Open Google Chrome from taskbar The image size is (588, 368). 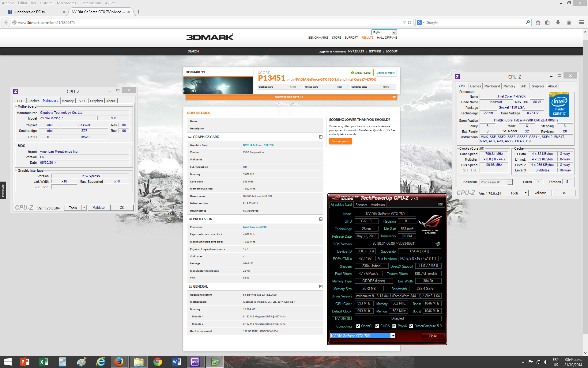click(158, 362)
